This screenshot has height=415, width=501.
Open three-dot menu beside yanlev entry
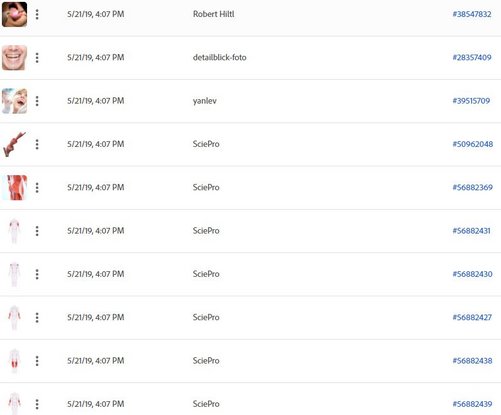pos(37,101)
